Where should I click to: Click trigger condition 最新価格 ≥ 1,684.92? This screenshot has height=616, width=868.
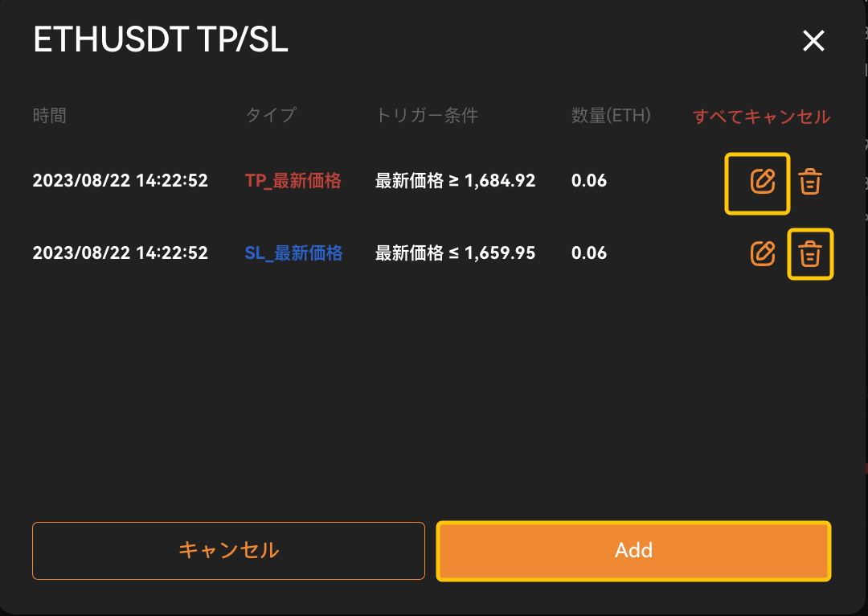pyautogui.click(x=455, y=181)
